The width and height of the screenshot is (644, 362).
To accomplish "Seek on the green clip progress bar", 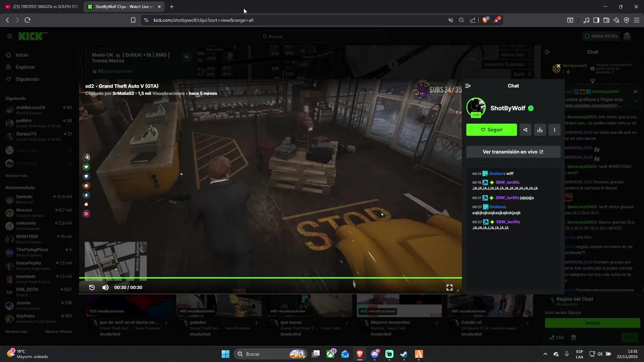I will 270,278.
